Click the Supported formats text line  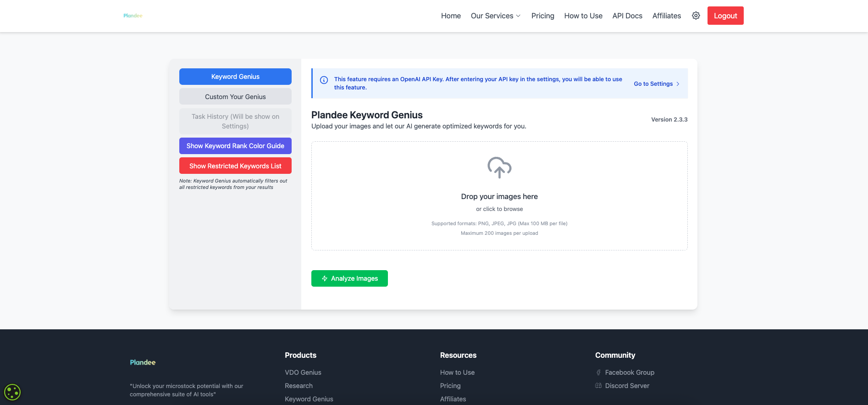499,224
